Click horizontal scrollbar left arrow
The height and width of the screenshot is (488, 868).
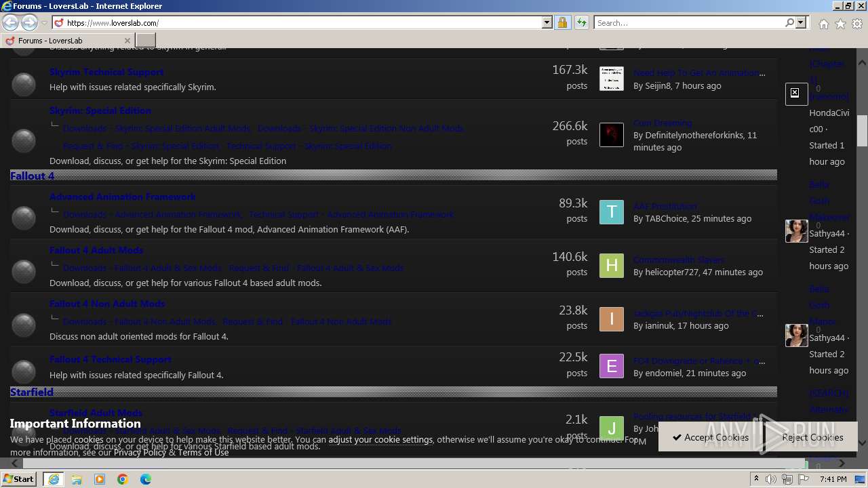(x=15, y=464)
